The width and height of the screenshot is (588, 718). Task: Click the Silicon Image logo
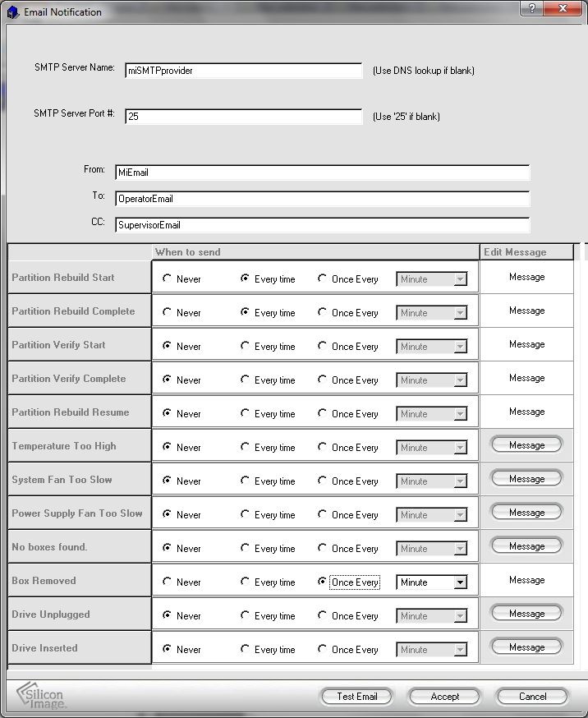tap(43, 695)
